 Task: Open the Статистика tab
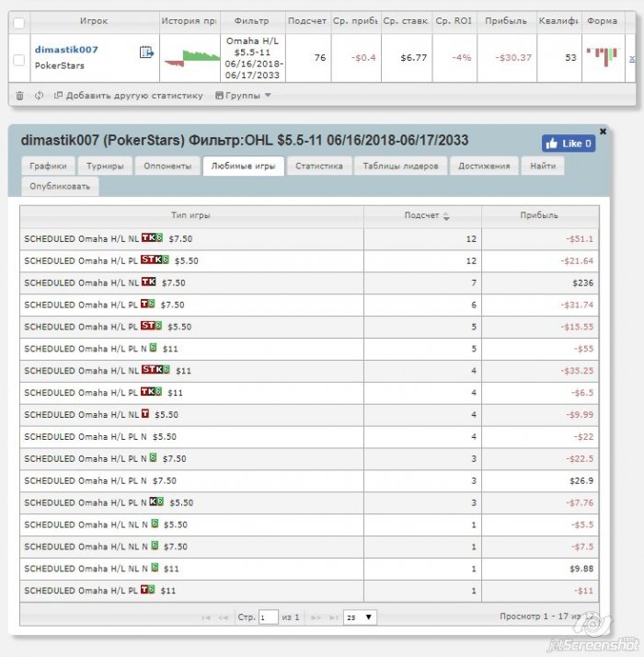click(319, 166)
